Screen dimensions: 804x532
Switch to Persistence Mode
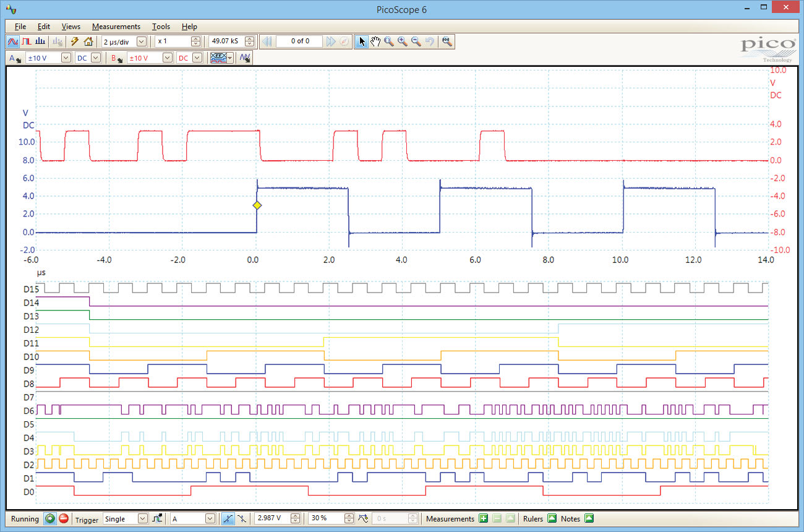(x=27, y=41)
